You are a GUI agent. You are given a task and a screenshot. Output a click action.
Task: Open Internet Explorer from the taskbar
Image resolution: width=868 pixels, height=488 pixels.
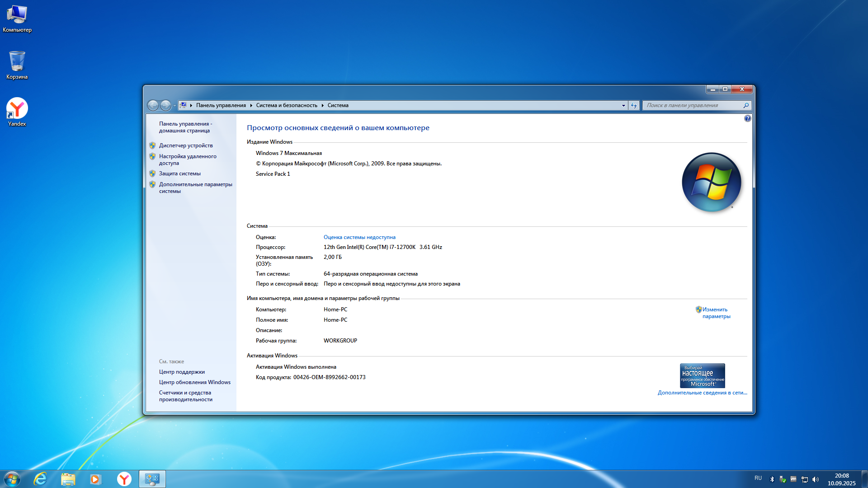point(41,479)
